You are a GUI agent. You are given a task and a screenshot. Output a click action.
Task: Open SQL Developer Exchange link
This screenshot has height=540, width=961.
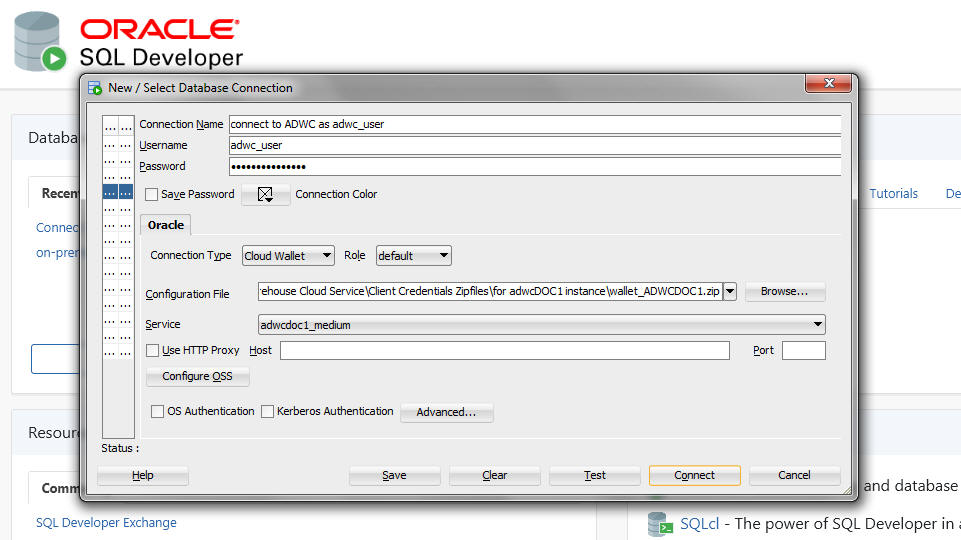(x=106, y=522)
